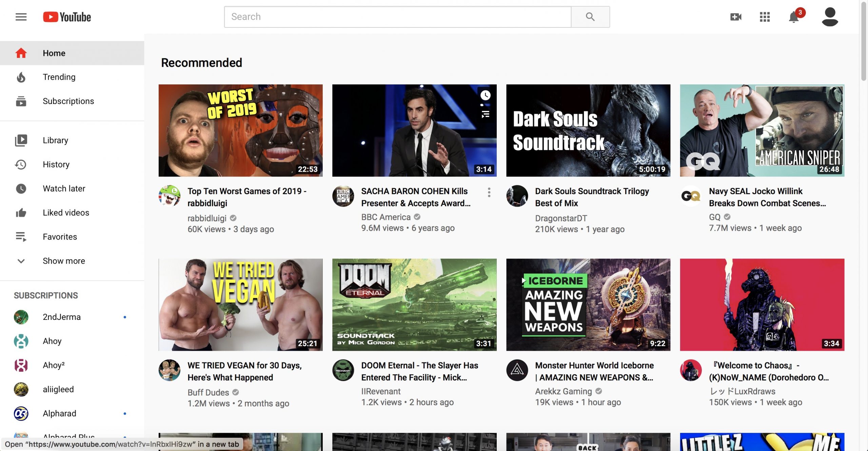The height and width of the screenshot is (451, 868).
Task: Play American Sniper GQ thumbnail
Action: [x=762, y=130]
